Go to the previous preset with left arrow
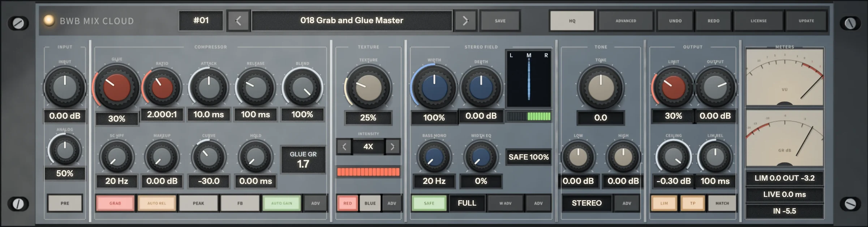 click(x=238, y=21)
